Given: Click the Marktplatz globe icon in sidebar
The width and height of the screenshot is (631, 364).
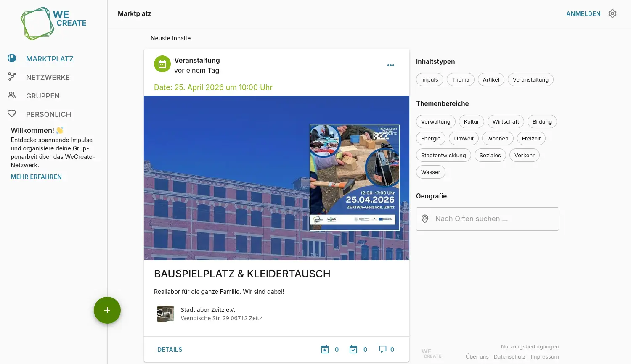Looking at the screenshot, I should [x=12, y=58].
